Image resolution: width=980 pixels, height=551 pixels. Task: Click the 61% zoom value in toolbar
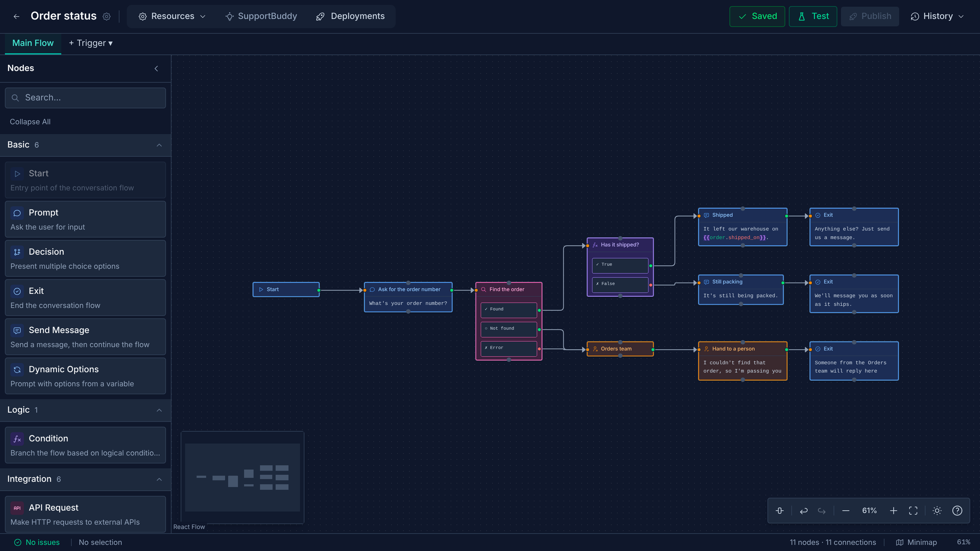point(869,511)
